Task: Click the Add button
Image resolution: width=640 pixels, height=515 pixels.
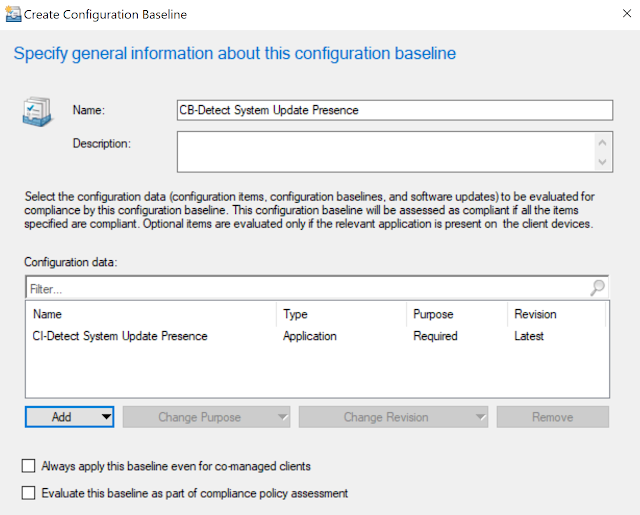Action: pos(62,417)
